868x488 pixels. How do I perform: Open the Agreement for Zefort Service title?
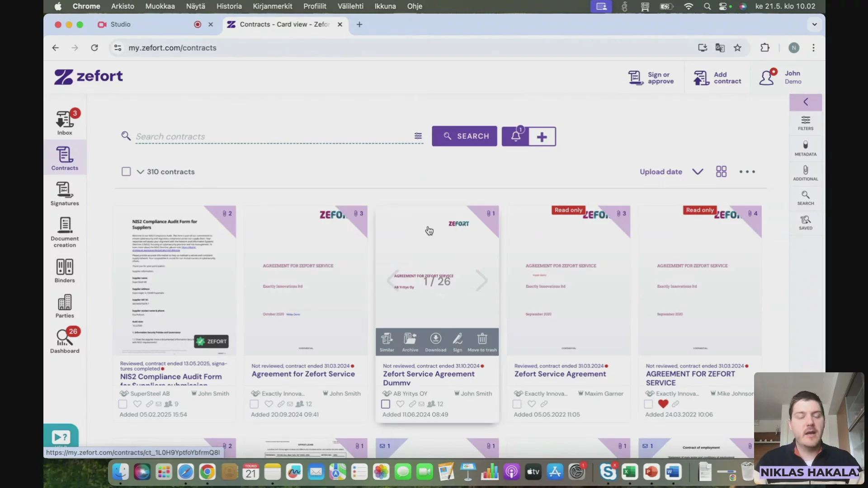coord(303,374)
